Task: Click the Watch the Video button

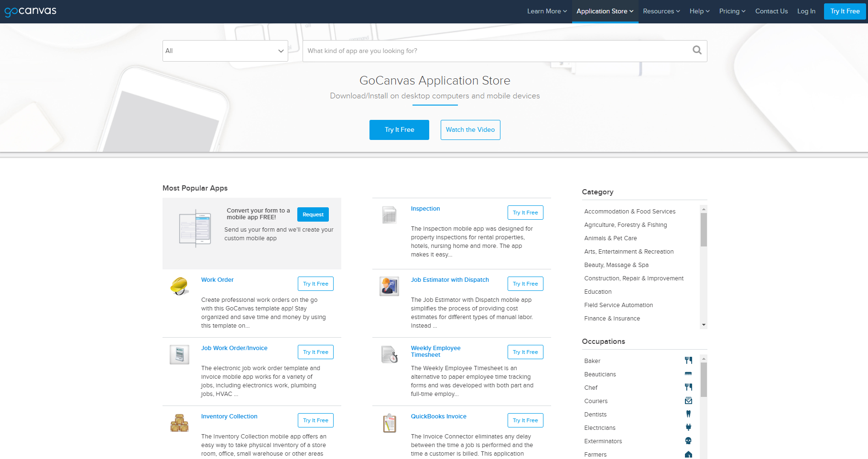Action: click(x=470, y=129)
